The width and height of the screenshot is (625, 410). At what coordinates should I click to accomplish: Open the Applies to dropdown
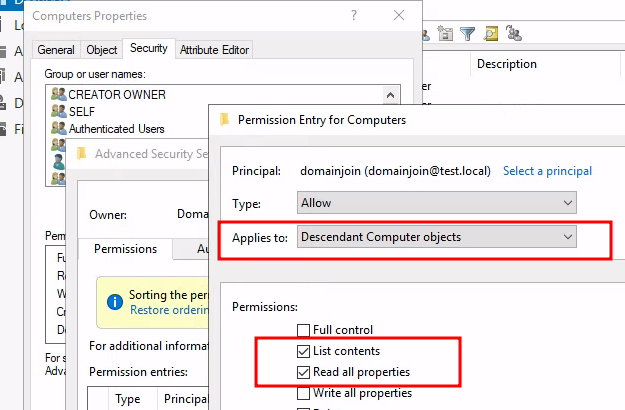(437, 237)
